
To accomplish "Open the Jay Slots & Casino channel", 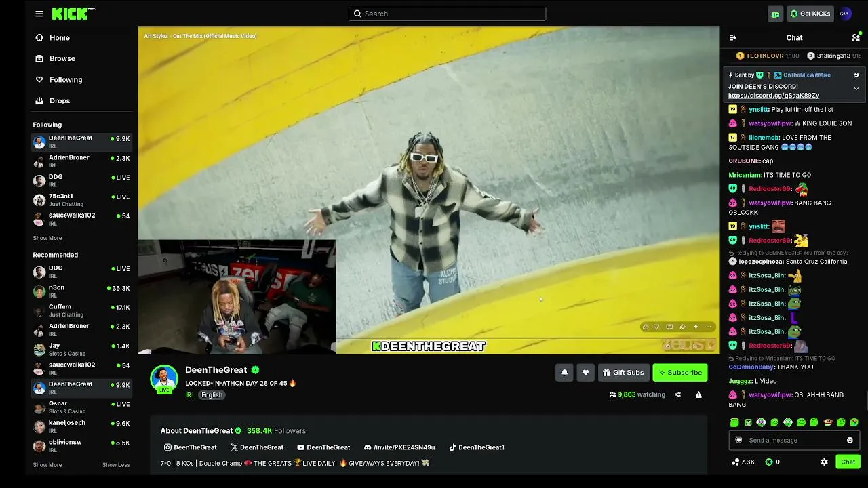I will 81,349.
